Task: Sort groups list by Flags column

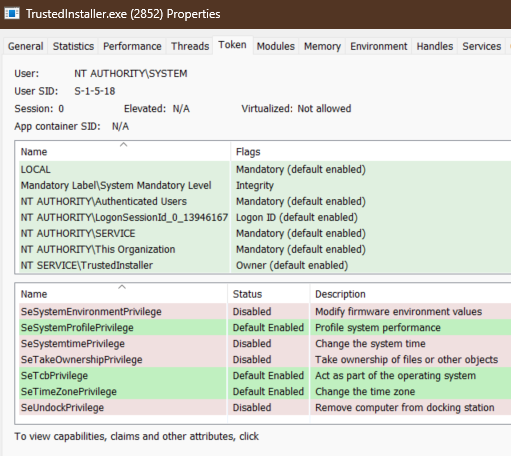Action: pos(371,152)
